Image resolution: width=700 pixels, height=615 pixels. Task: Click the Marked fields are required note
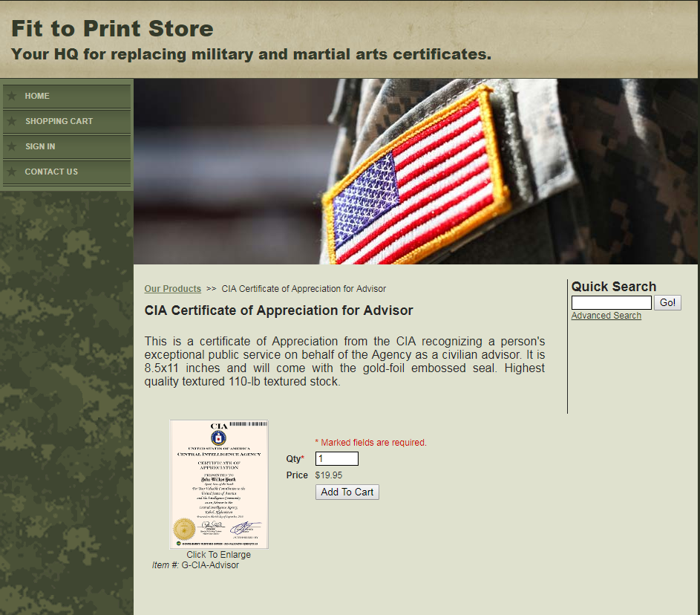pyautogui.click(x=371, y=443)
